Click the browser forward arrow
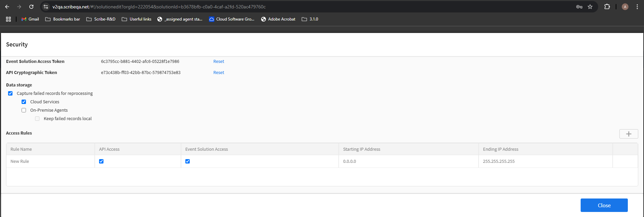The width and height of the screenshot is (644, 217). (19, 7)
